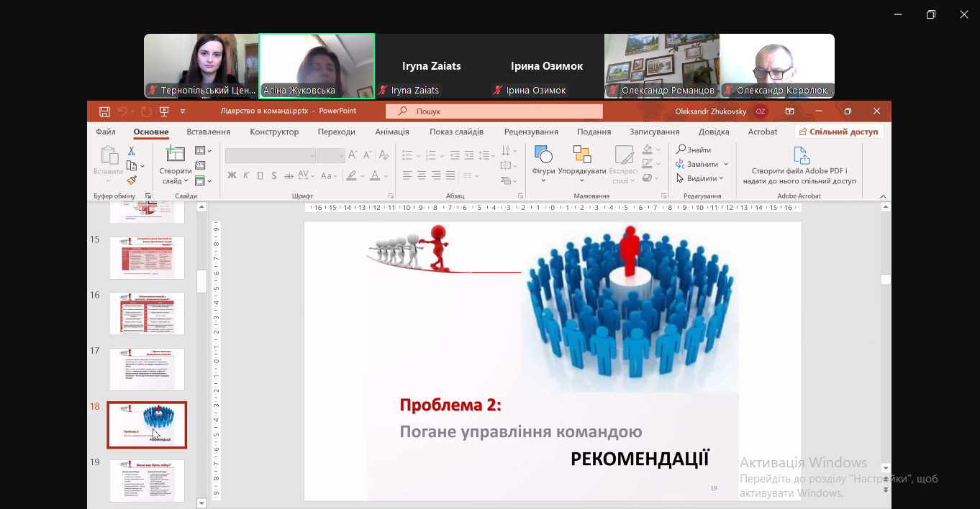This screenshot has width=980, height=509.
Task: Open the font size combo box
Action: tap(331, 155)
